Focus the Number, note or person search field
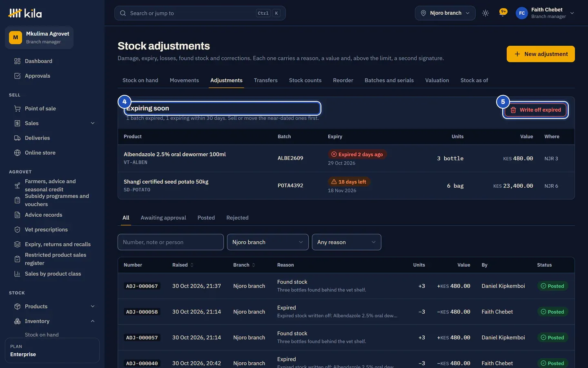The image size is (588, 368). [170, 242]
